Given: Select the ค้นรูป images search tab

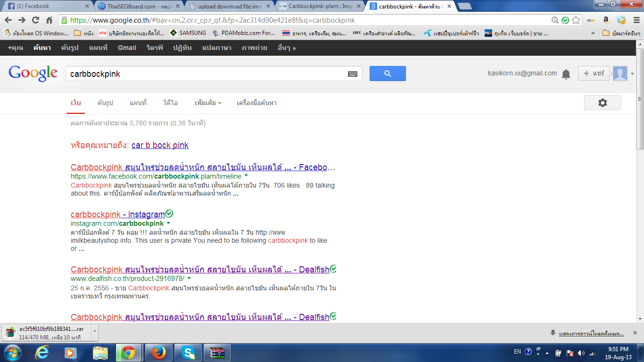Looking at the screenshot, I should (105, 103).
